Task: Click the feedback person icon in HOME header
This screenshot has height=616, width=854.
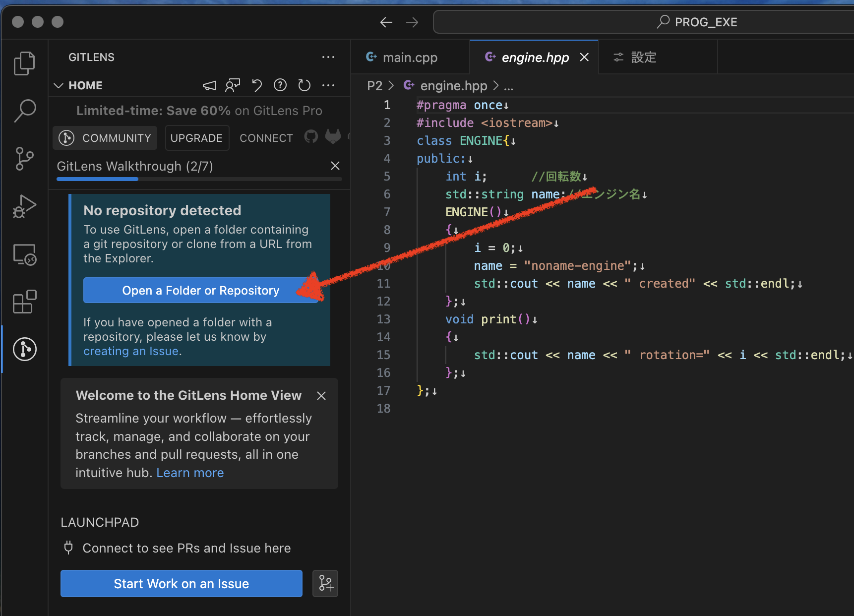Action: [x=233, y=86]
